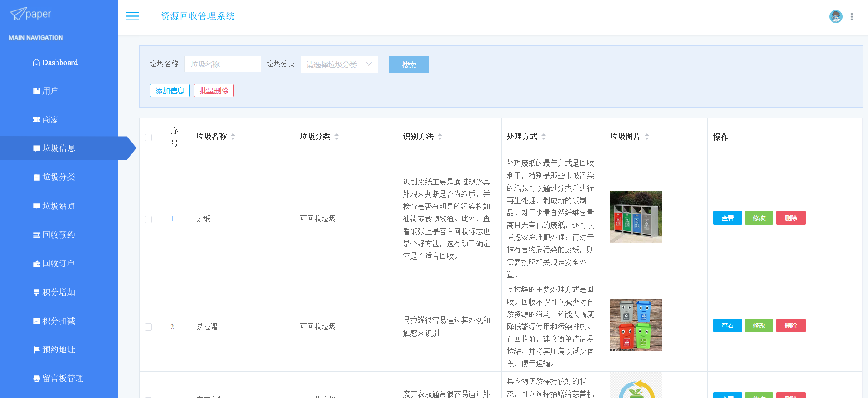868x398 pixels.
Task: Open the 请选择垃圾分类 dropdown
Action: [x=339, y=65]
